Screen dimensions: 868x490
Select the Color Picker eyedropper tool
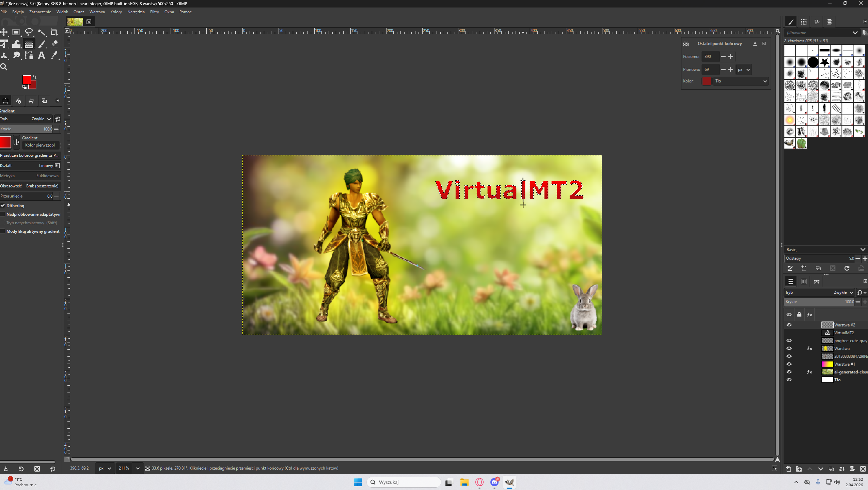tap(54, 55)
